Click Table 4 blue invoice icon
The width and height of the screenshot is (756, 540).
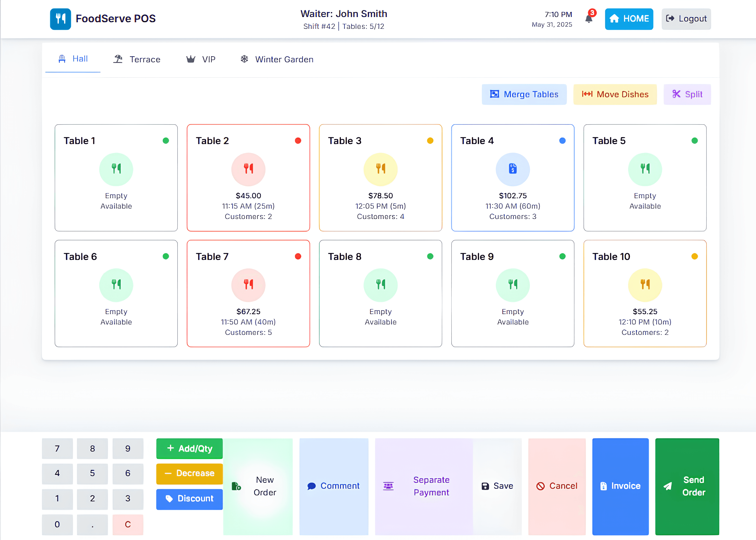point(513,169)
